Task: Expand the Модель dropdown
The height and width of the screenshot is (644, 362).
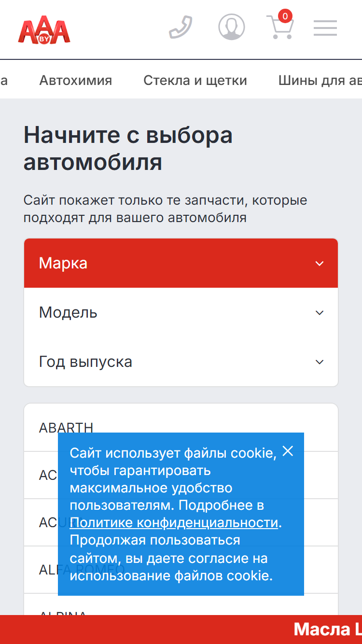Action: (181, 312)
